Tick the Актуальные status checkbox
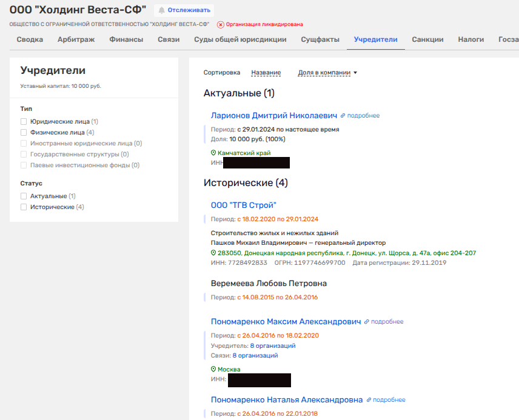The width and height of the screenshot is (519, 420). pyautogui.click(x=24, y=196)
